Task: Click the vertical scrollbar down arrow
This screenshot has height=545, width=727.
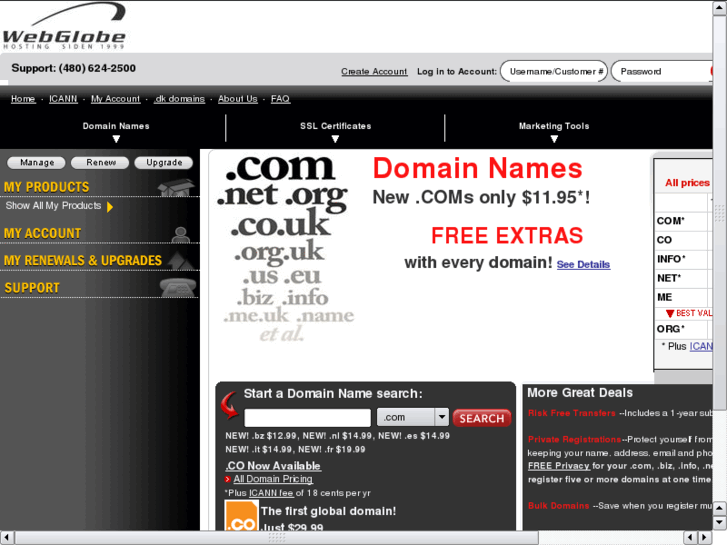Action: pyautogui.click(x=720, y=523)
